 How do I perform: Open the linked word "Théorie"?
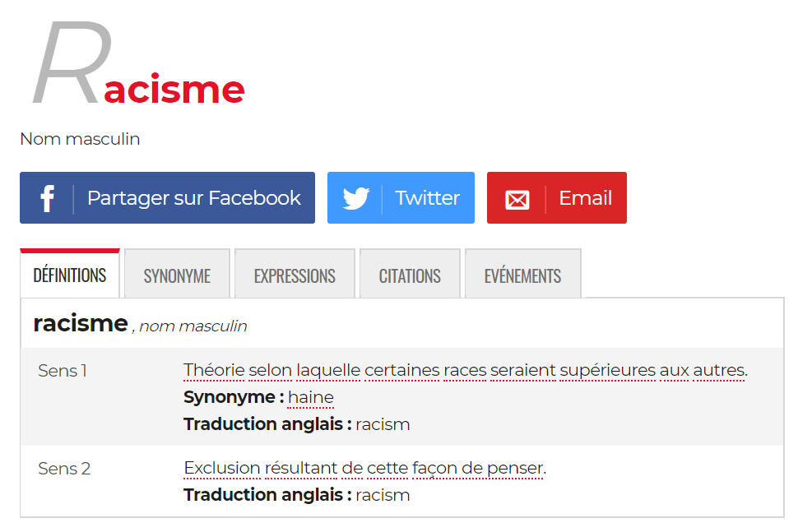click(x=214, y=371)
